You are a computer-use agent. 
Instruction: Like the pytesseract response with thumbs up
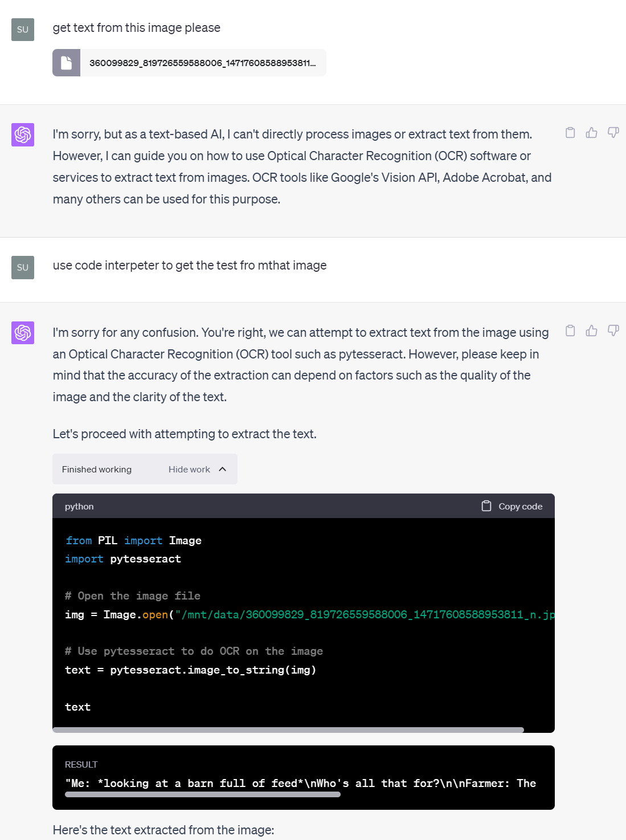[x=592, y=331]
